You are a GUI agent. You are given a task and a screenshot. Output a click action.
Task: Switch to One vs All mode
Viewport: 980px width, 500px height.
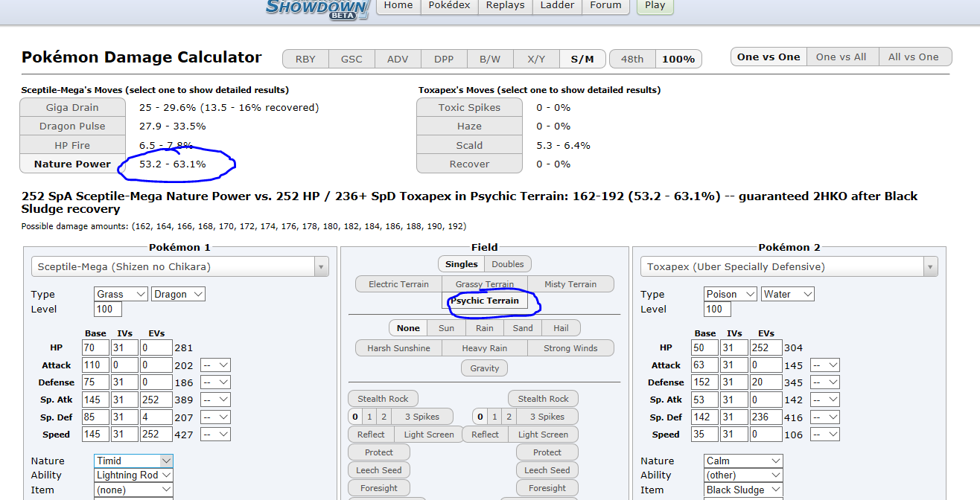[841, 57]
